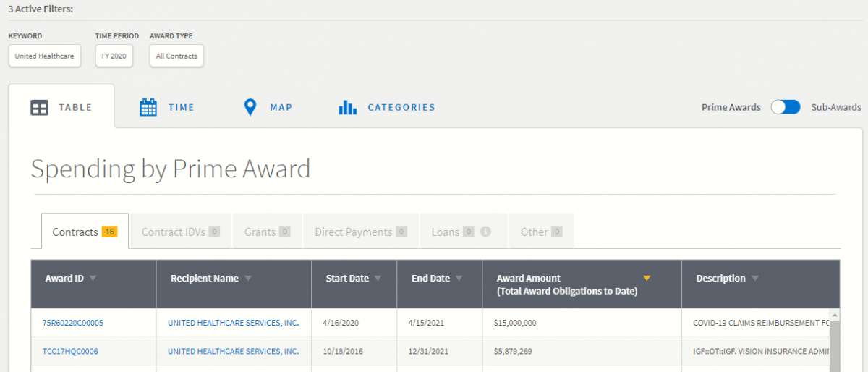Click the table vertical scrollbar
The width and height of the screenshot is (868, 372).
(835, 340)
